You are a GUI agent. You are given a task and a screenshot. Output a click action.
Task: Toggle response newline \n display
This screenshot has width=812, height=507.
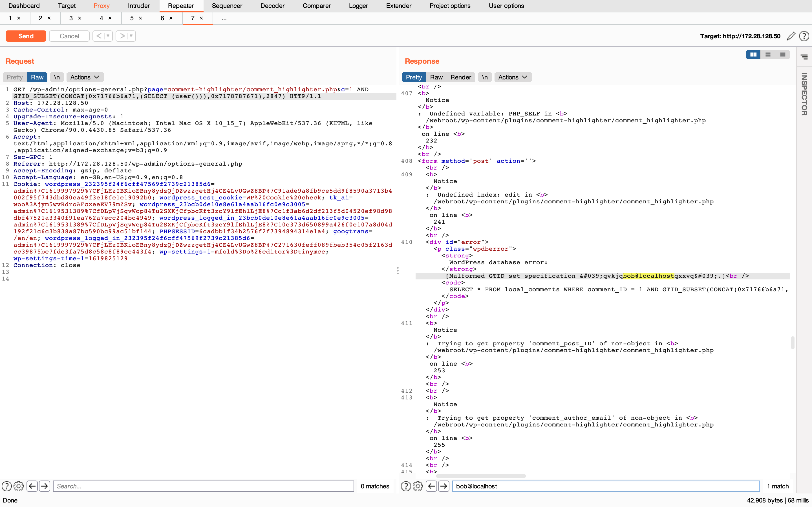click(484, 77)
